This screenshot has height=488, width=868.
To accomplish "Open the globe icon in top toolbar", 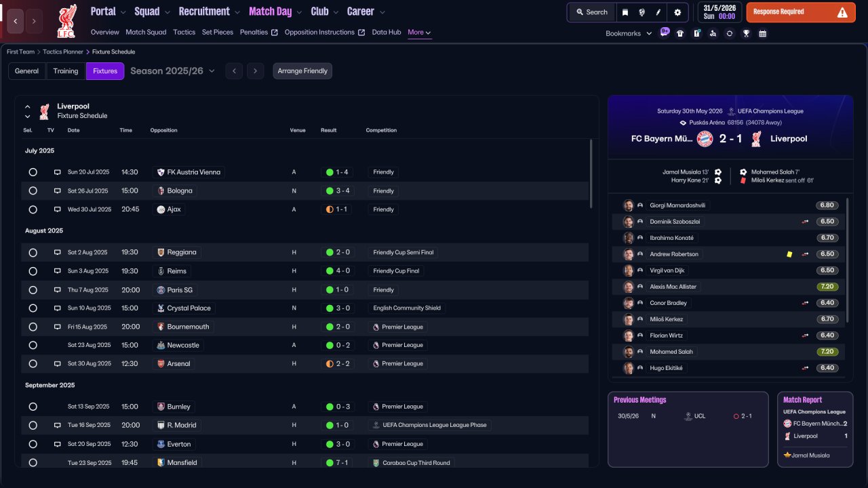I will pyautogui.click(x=642, y=12).
